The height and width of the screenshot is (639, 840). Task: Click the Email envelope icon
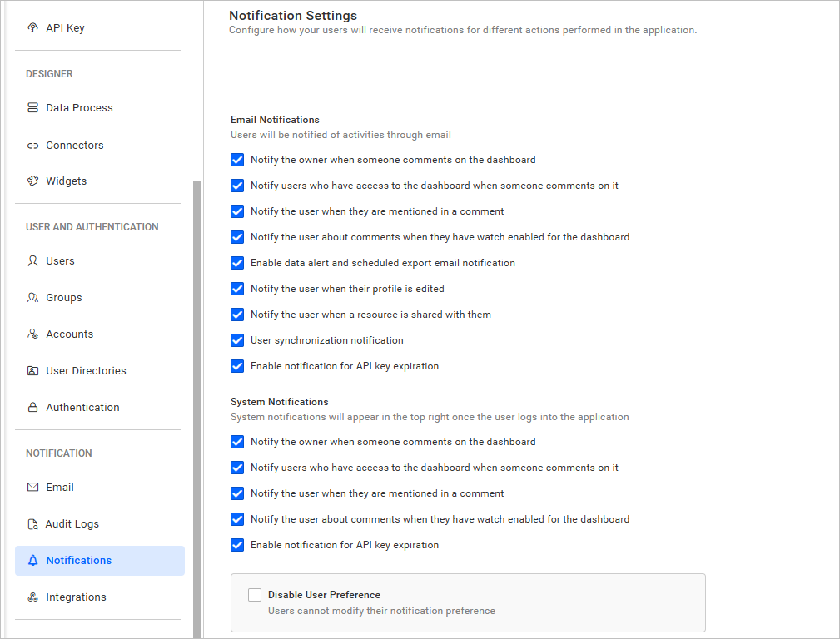tap(32, 487)
